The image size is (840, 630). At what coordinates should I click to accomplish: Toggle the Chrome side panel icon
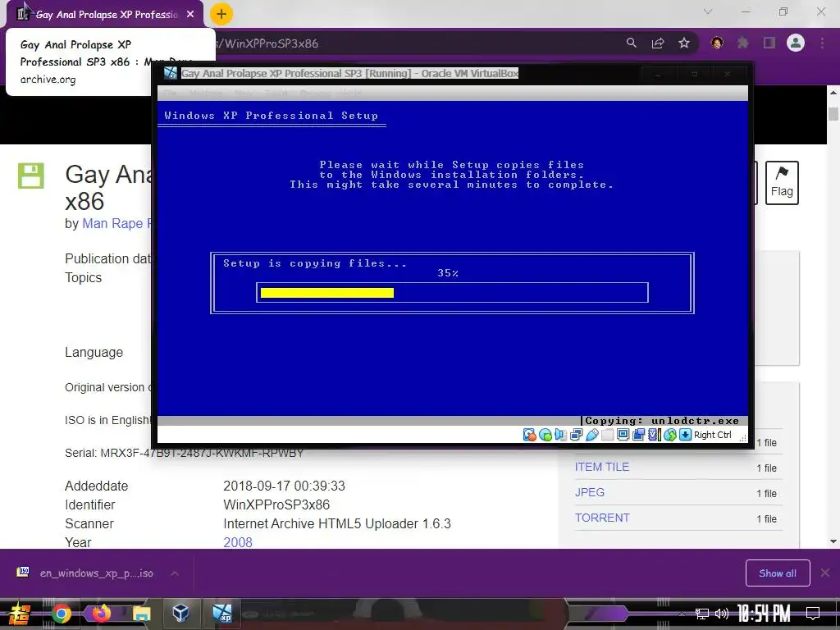tap(769, 43)
